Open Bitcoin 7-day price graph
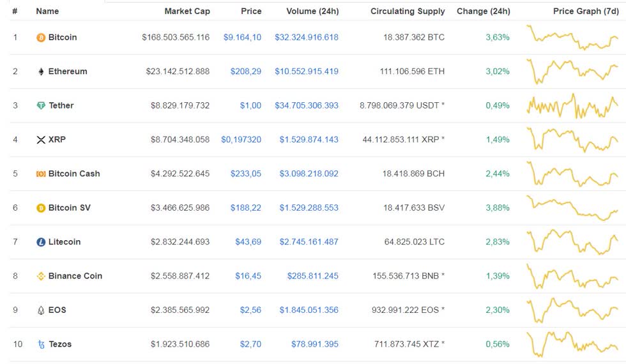The height and width of the screenshot is (364, 626). coord(572,38)
